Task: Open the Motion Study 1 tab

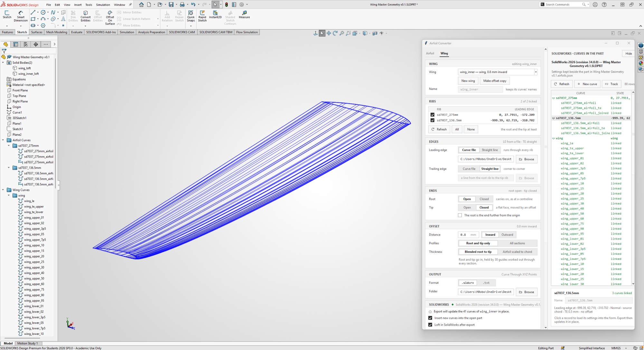Action: click(x=27, y=343)
